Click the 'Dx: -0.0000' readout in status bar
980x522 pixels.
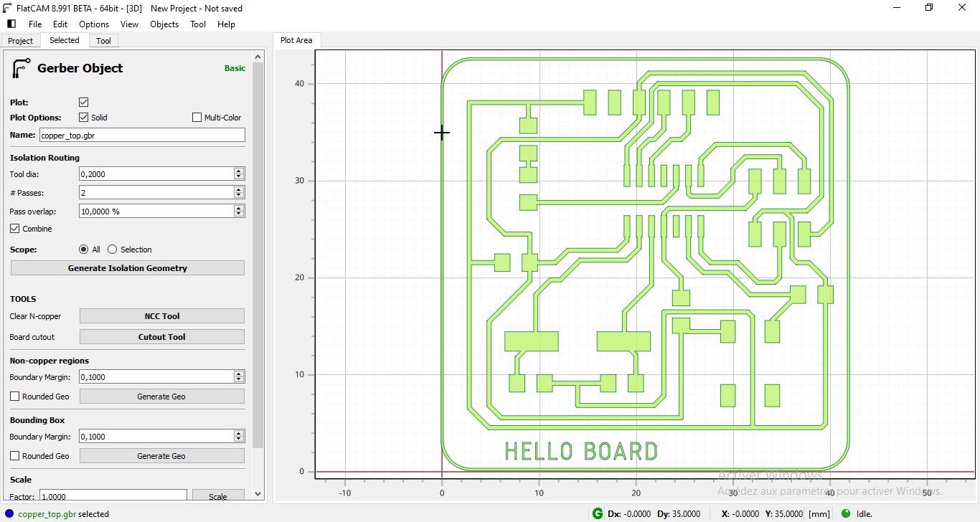pyautogui.click(x=630, y=514)
